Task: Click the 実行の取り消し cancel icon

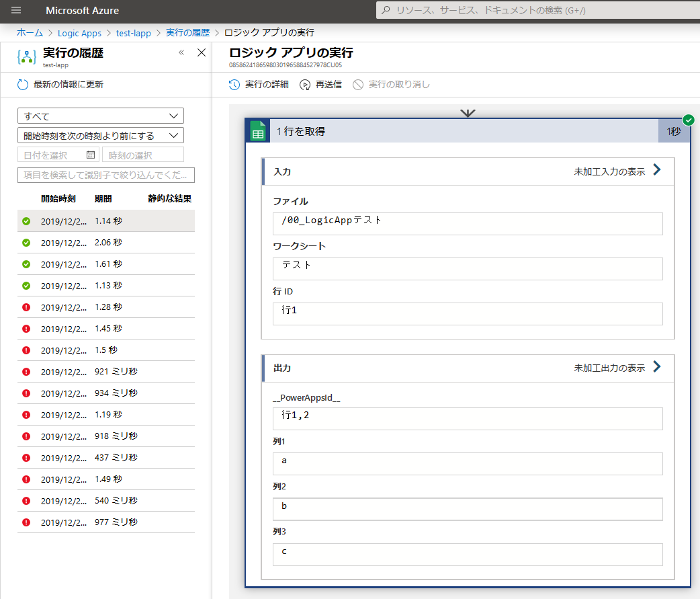Action: coord(358,85)
